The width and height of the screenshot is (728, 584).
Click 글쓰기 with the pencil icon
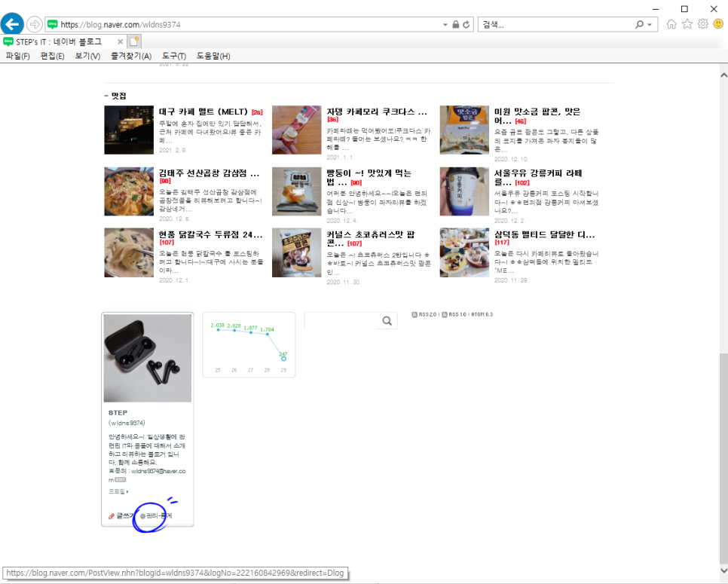tap(121, 515)
